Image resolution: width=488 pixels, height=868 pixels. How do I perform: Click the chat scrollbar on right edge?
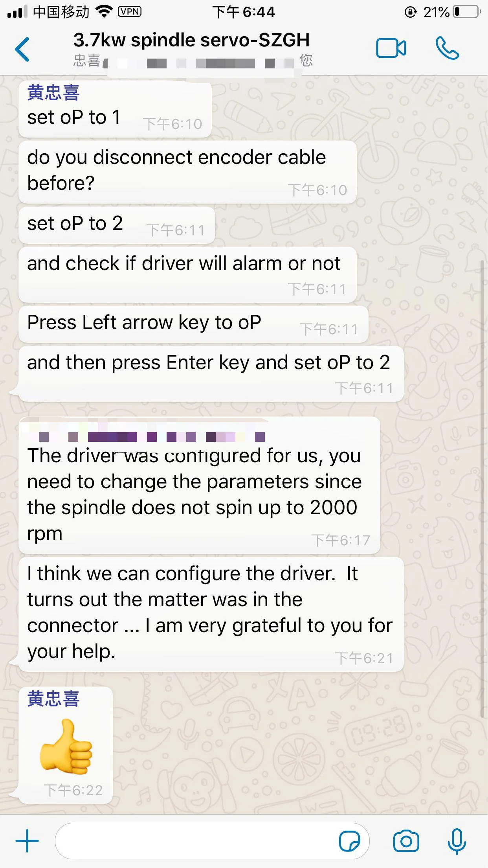pyautogui.click(x=482, y=489)
